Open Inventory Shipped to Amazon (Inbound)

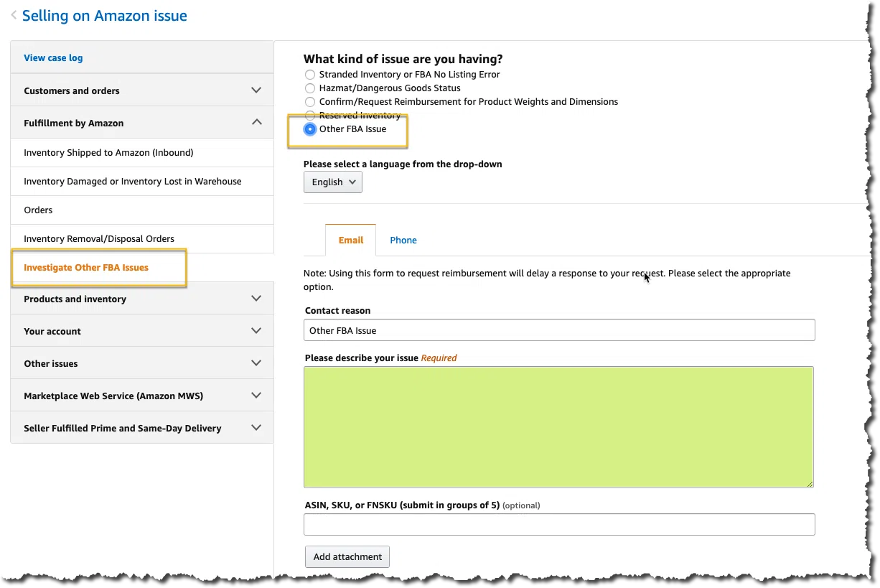pos(142,152)
